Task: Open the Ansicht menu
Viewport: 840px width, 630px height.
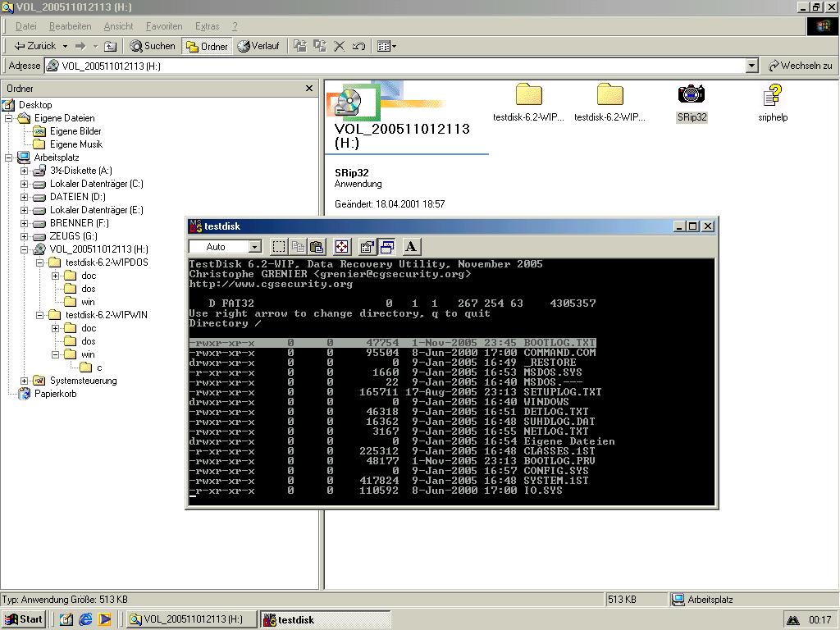Action: pos(118,26)
